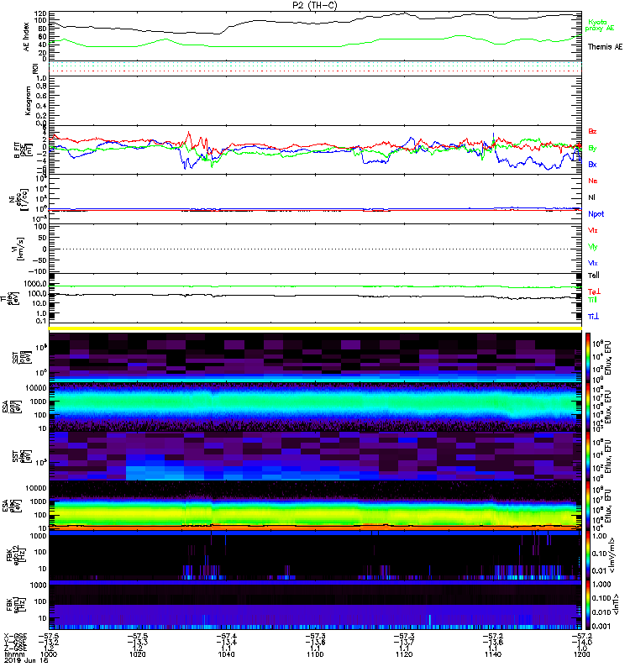
Task: Click the blue Npot legend label
Action: [x=595, y=213]
